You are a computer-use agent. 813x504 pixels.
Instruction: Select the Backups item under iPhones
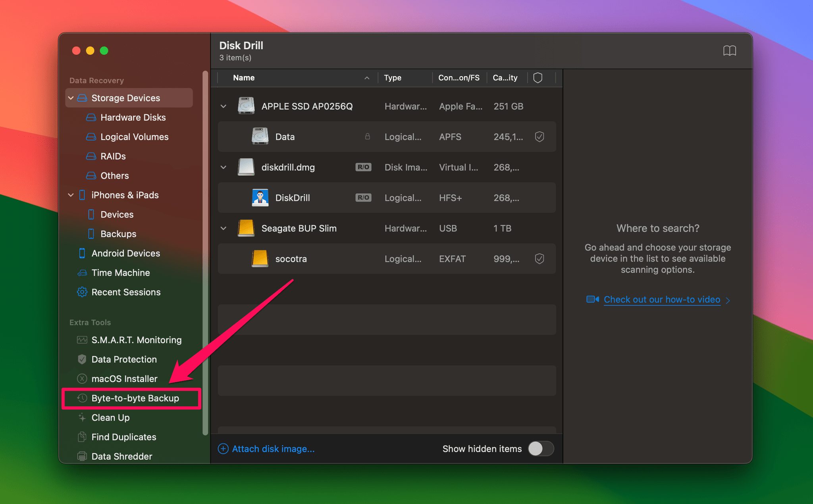[x=118, y=234]
